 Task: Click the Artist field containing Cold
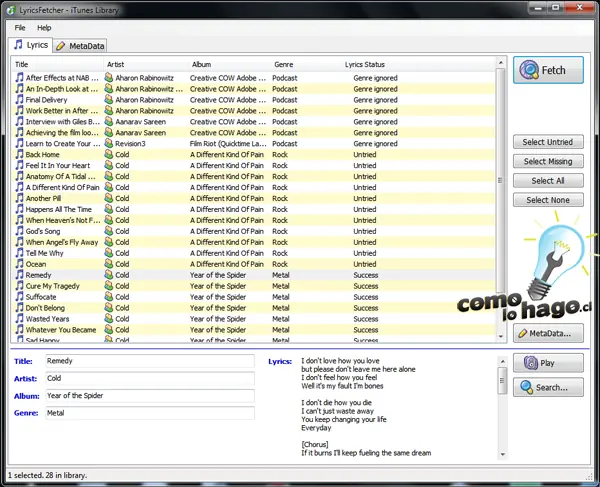150,378
